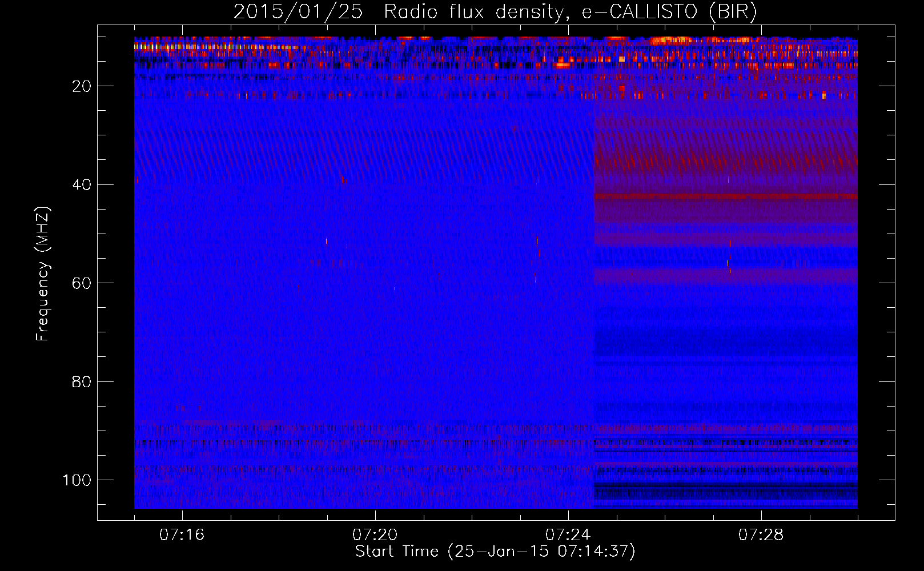Click the 20 MHz frequency tick label
This screenshot has height=571, width=924.
82,86
